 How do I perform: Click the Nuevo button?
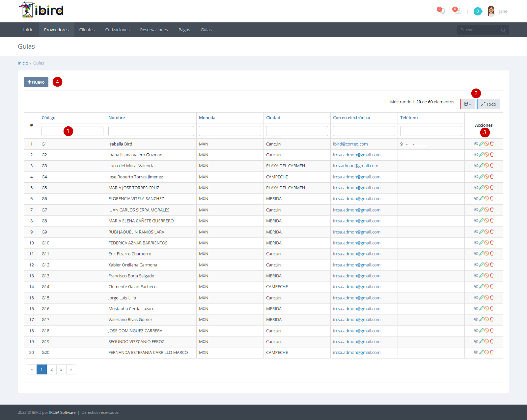click(x=36, y=82)
